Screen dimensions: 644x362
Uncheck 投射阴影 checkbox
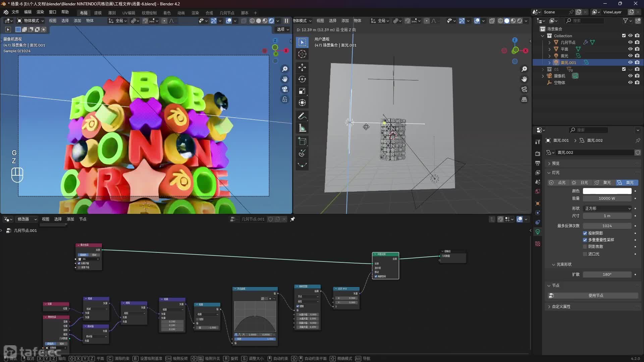click(x=585, y=233)
